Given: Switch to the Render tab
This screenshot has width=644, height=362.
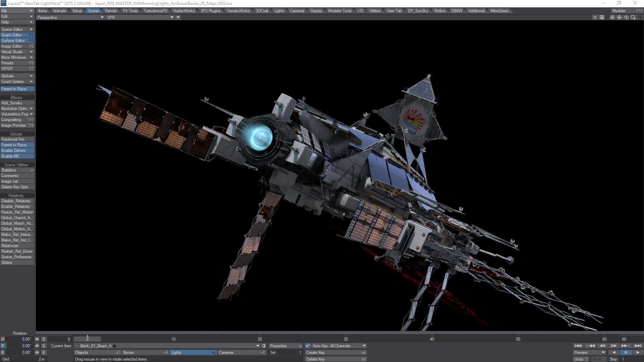Looking at the screenshot, I should tap(111, 11).
